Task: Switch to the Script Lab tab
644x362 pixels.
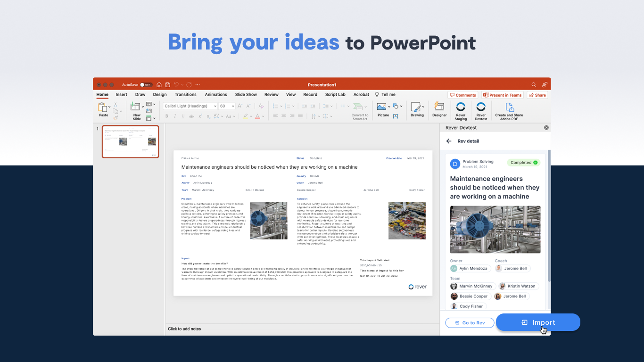Action: [x=335, y=95]
